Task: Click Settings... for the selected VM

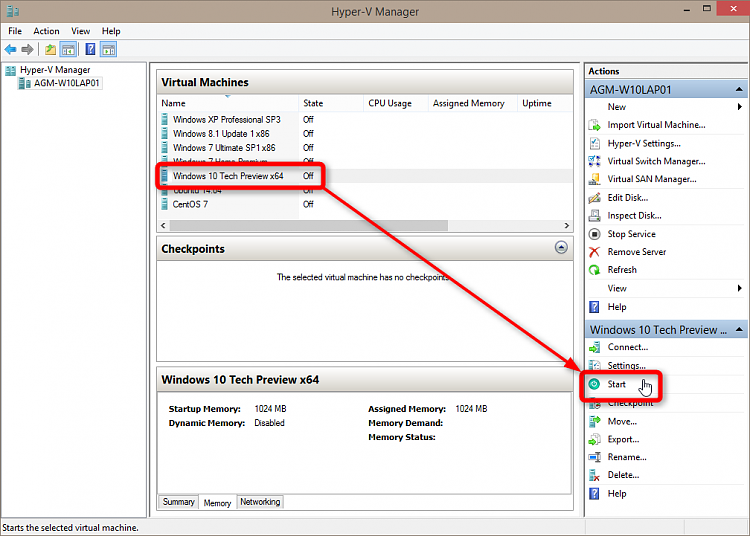Action: click(627, 365)
